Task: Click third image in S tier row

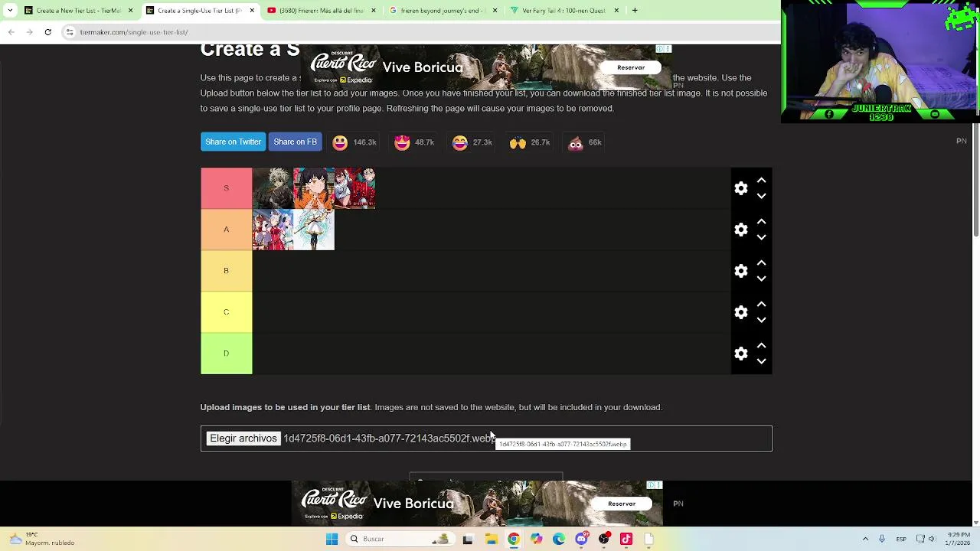Action: [354, 188]
